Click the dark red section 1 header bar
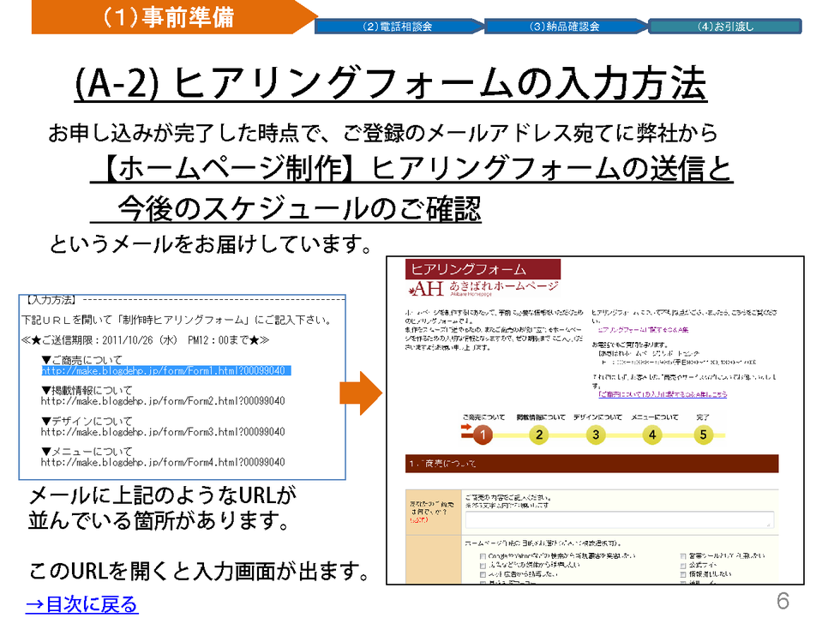Image resolution: width=840 pixels, height=630 pixels. 591,464
